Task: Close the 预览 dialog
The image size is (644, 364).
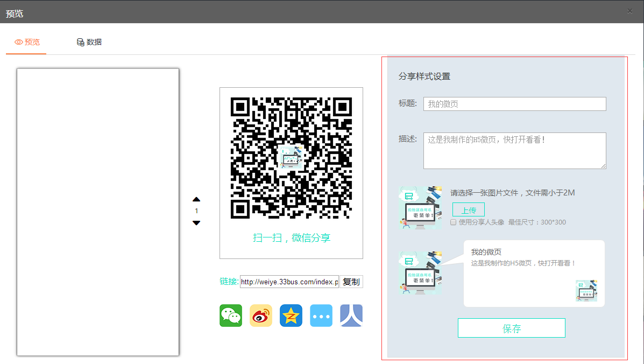Action: point(629,11)
